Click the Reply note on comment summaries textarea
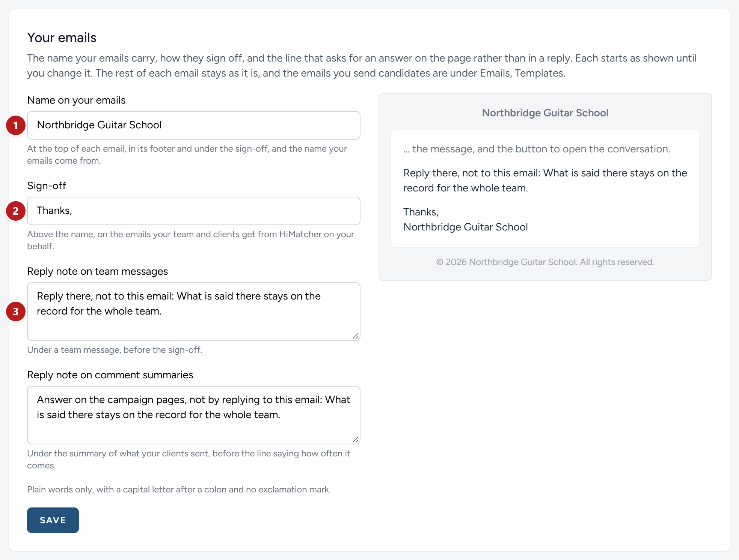 [194, 415]
